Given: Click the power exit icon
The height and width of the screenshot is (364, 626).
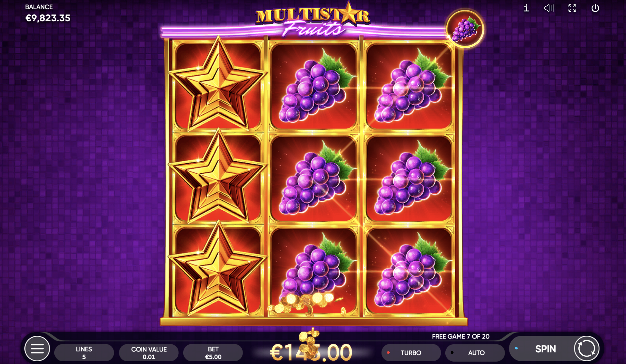Looking at the screenshot, I should pos(595,8).
